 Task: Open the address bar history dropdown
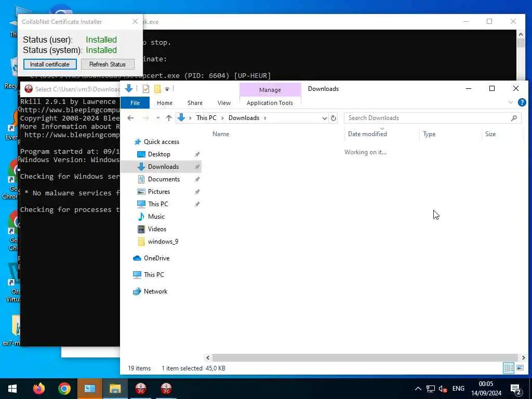[x=324, y=118]
